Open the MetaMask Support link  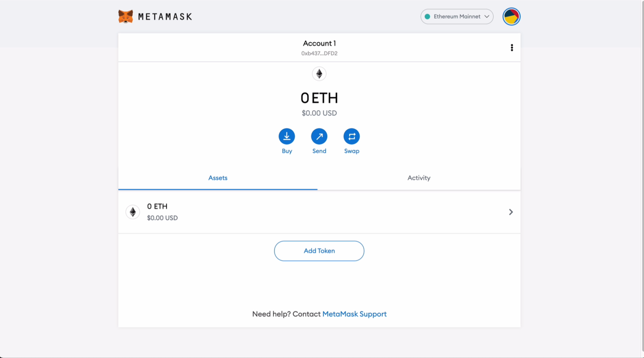tap(354, 314)
